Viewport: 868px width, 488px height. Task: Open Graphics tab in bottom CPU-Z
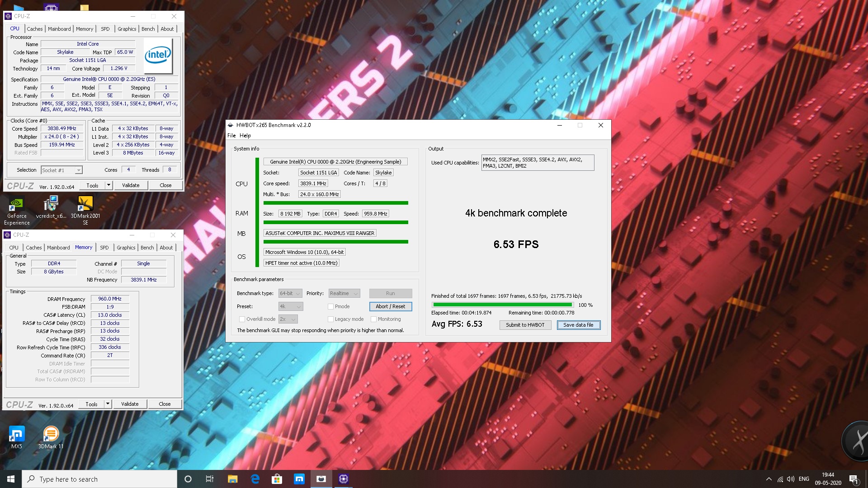pyautogui.click(x=126, y=248)
